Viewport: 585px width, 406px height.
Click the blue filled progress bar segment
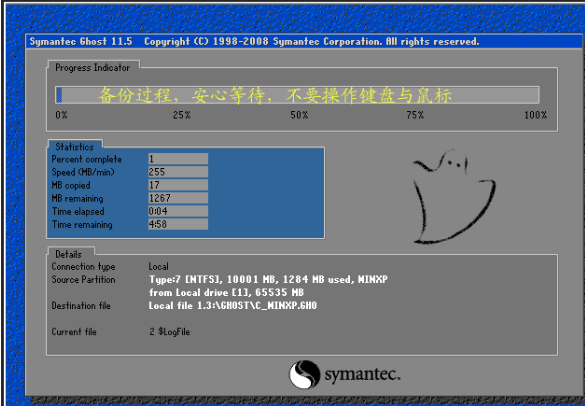[x=59, y=95]
